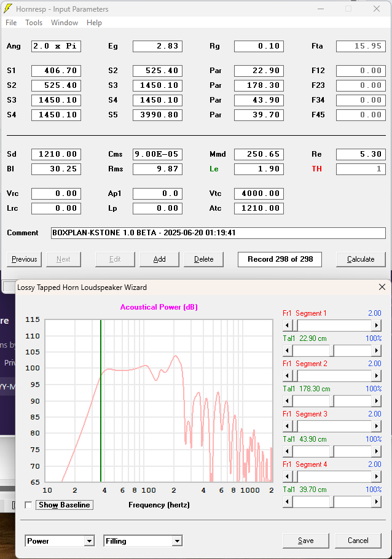Click the green Le label
Image resolution: width=392 pixels, height=559 pixels.
pyautogui.click(x=214, y=169)
